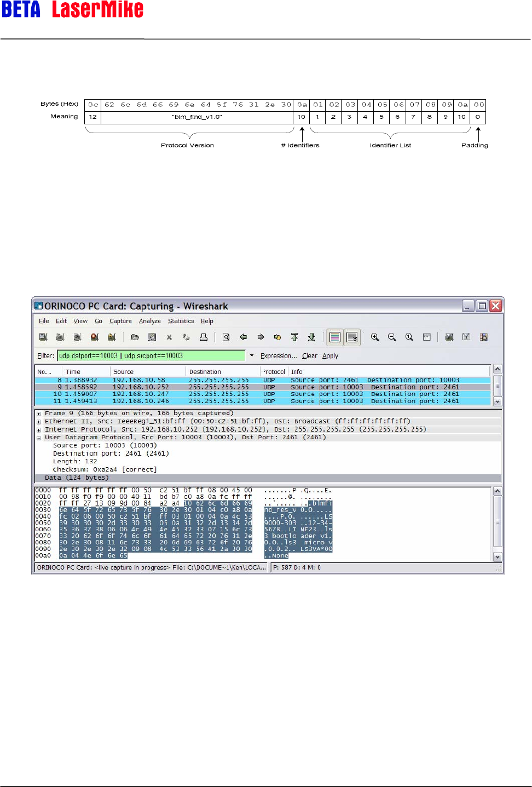Edit display filters from toolbar
532x787 pixels.
pyautogui.click(x=466, y=337)
